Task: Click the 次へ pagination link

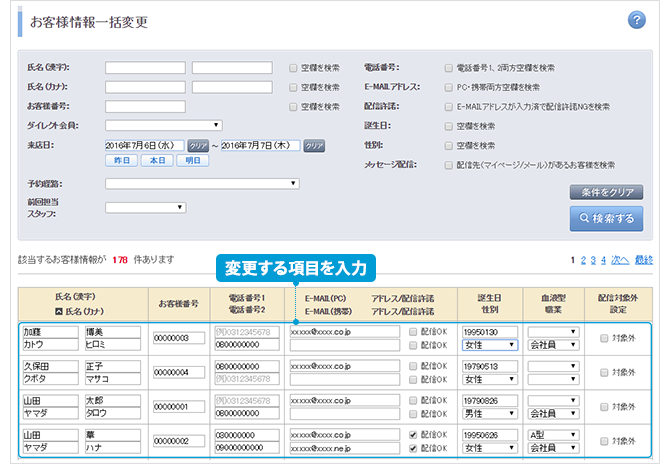Action: tap(620, 259)
